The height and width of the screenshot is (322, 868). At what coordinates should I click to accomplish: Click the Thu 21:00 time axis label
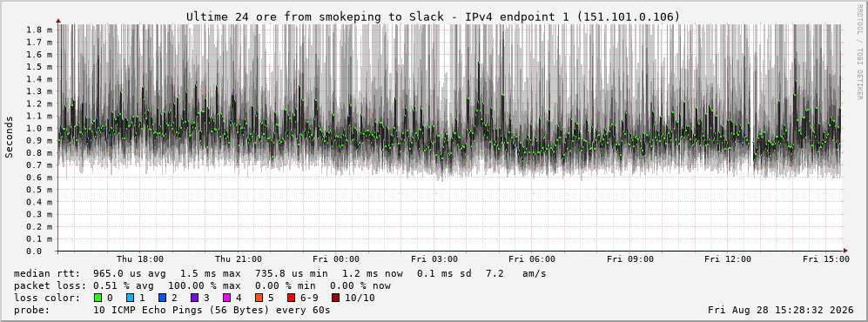click(238, 259)
